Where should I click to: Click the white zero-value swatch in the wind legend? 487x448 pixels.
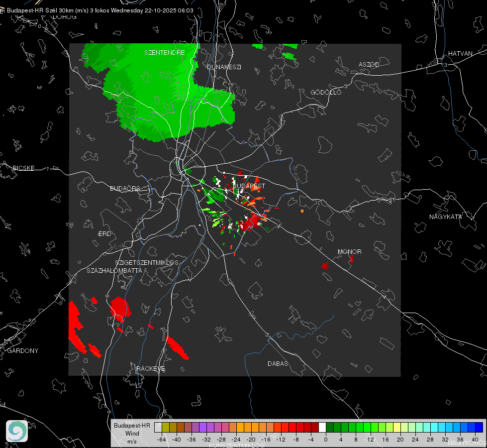click(322, 427)
